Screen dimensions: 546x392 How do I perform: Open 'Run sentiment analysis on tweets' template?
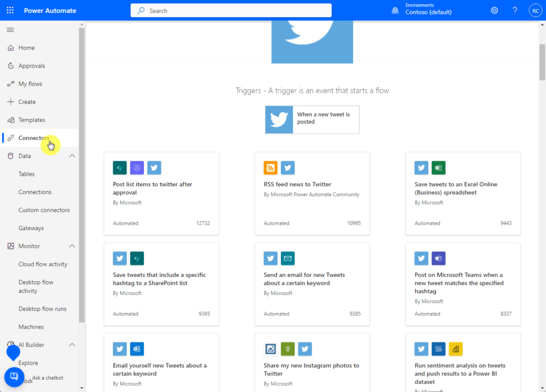click(x=463, y=363)
